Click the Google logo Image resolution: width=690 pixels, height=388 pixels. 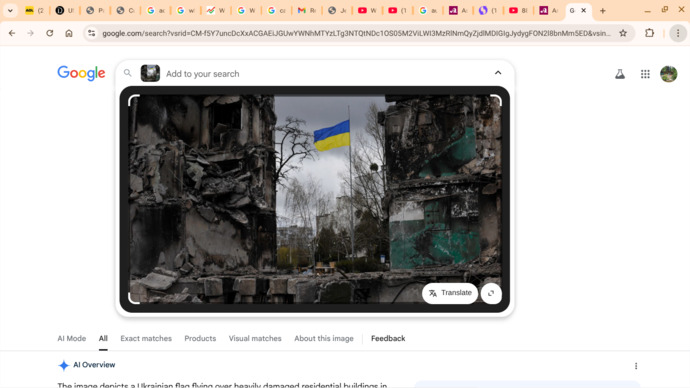tap(81, 73)
